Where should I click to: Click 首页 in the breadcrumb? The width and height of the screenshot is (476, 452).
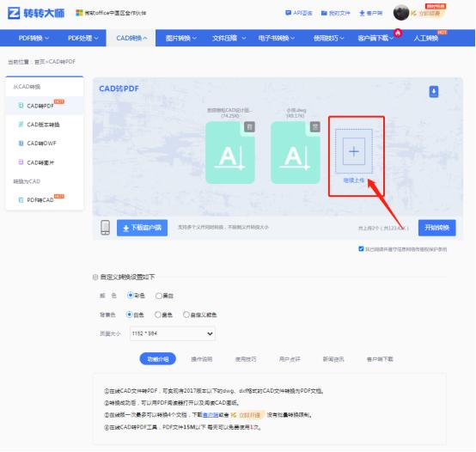[40, 62]
